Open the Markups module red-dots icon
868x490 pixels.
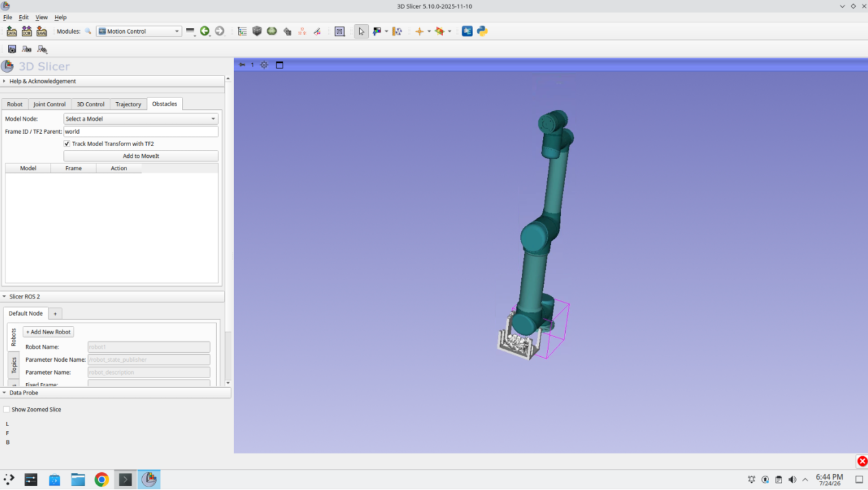coord(302,32)
